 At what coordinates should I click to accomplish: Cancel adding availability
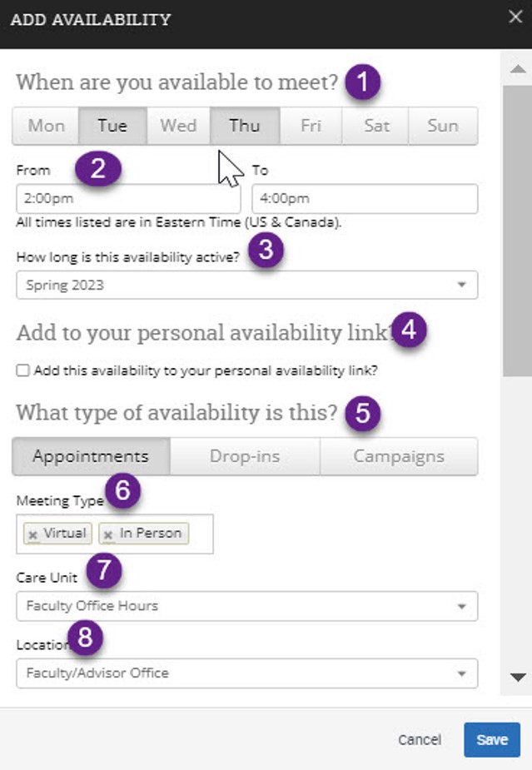click(x=420, y=739)
